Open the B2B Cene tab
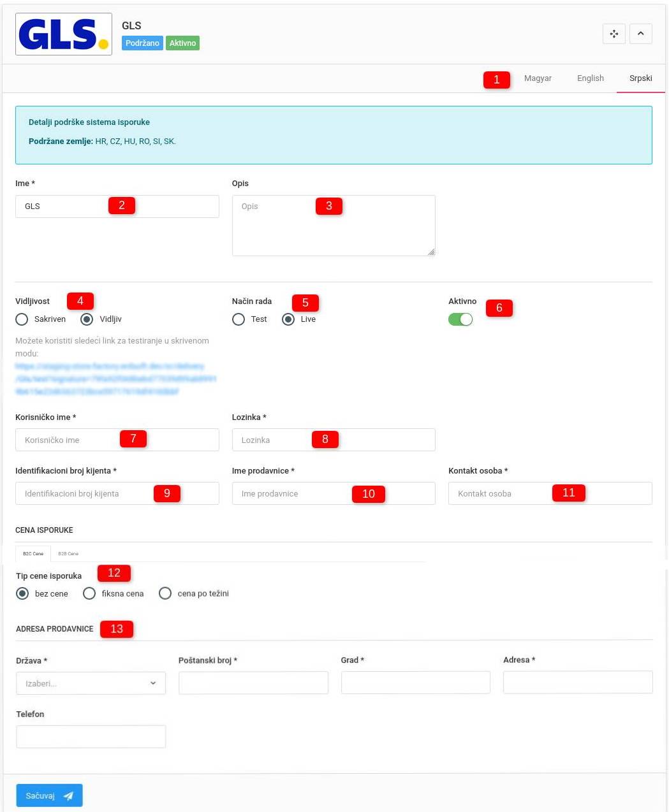The width and height of the screenshot is (669, 812). (x=68, y=553)
